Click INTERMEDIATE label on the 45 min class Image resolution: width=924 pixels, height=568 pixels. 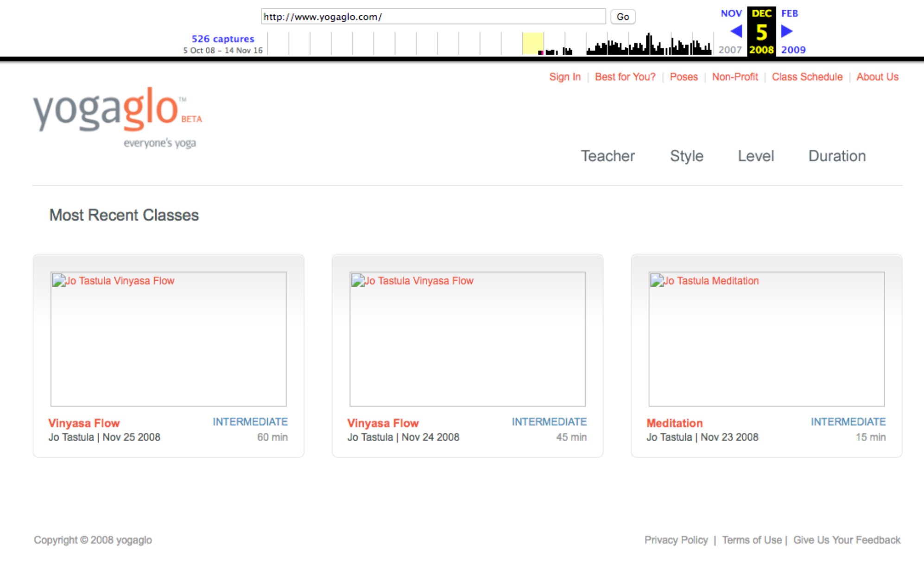549,422
